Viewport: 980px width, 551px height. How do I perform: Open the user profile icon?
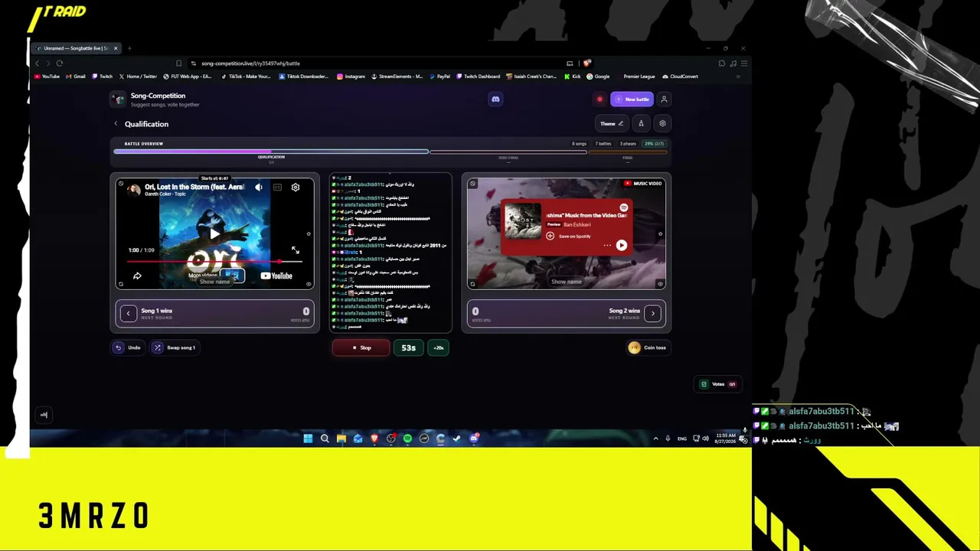point(664,99)
